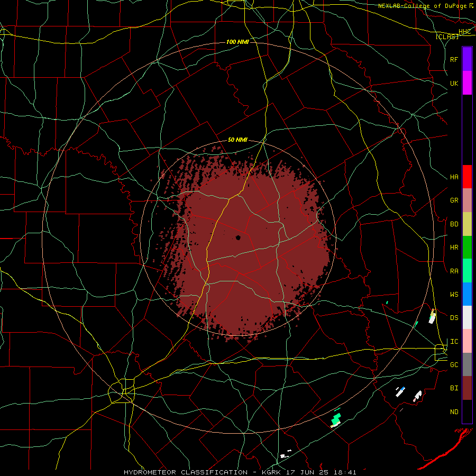Click the RF legend label

[454, 59]
